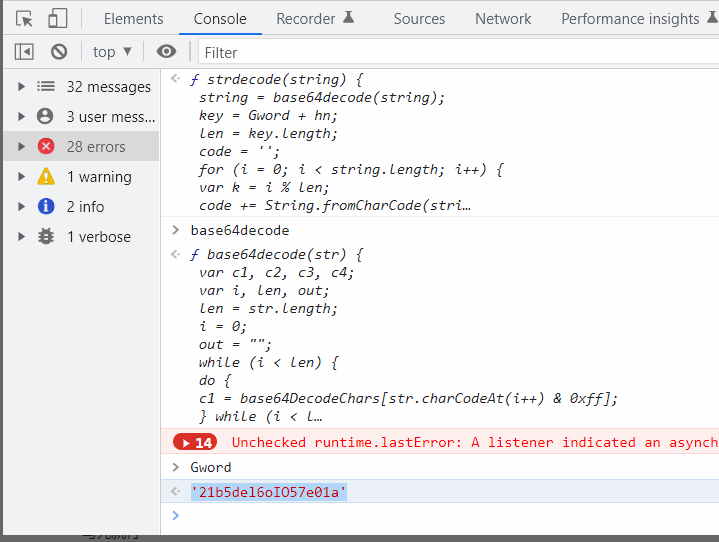Filter by 1 verbose row
The width and height of the screenshot is (719, 542).
(82, 237)
